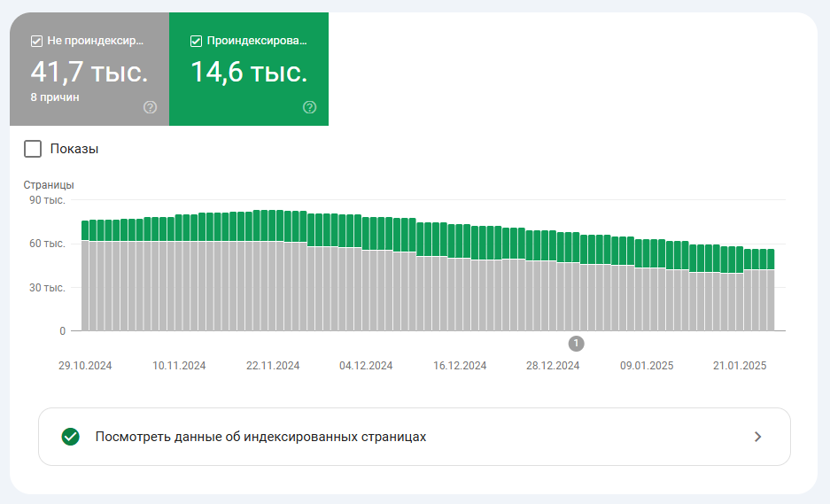The height and width of the screenshot is (504, 830).
Task: Click the "Страницы" axis title
Action: pos(48,185)
